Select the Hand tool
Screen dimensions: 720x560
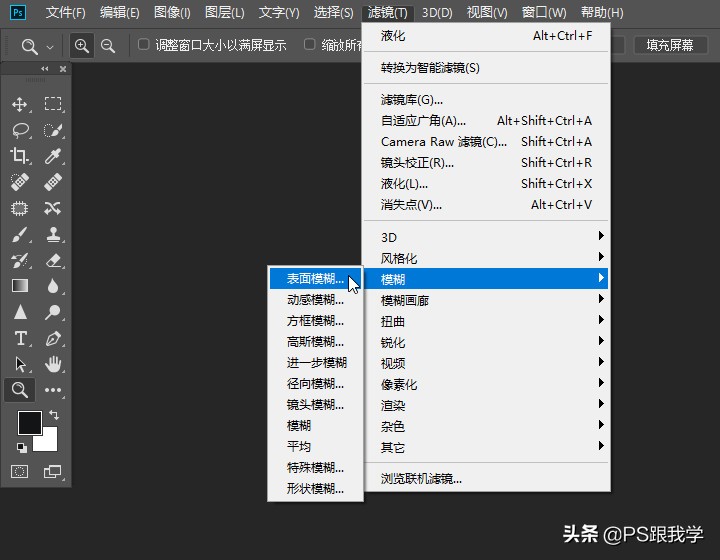(x=53, y=364)
